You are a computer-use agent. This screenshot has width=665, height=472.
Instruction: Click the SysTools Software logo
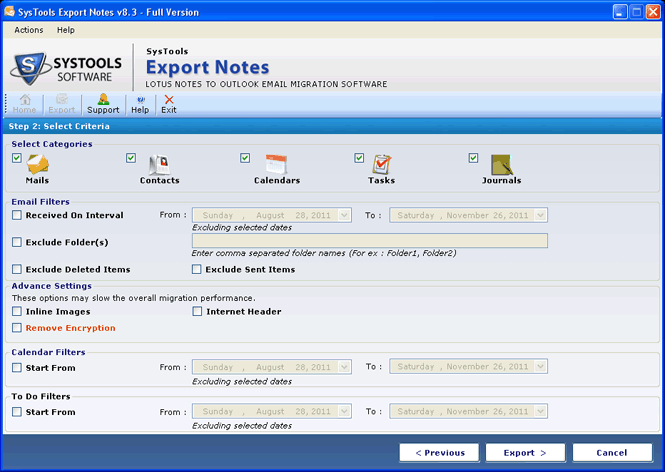click(67, 68)
